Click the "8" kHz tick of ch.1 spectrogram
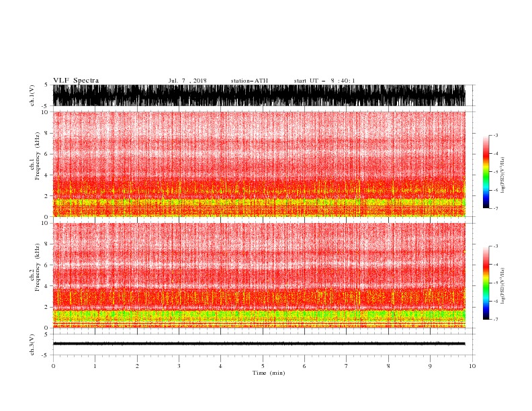 click(46, 133)
